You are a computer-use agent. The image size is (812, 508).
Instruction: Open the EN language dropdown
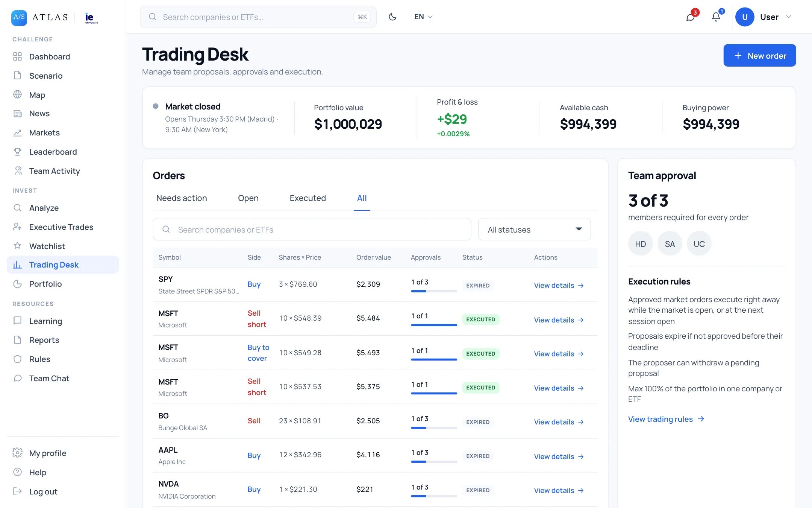tap(423, 17)
